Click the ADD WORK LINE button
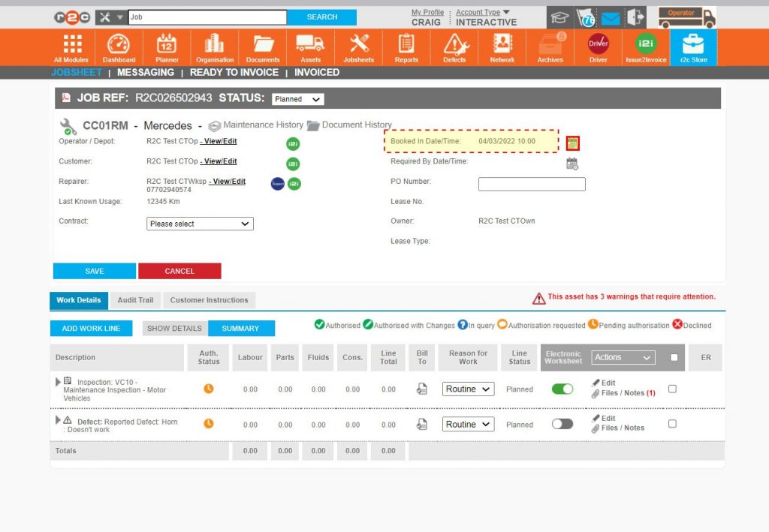Screen dimensions: 769x532 [91, 328]
